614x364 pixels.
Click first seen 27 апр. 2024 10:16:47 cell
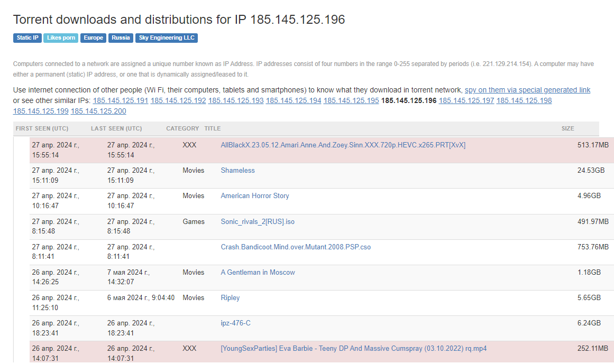56,201
